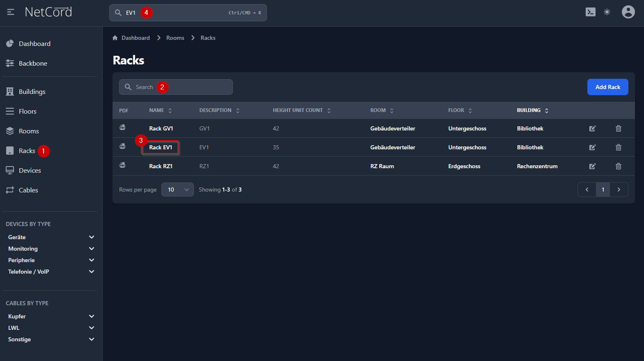Screen dimensions: 644x361
Task: Open rows per page dropdown
Action: [177, 190]
